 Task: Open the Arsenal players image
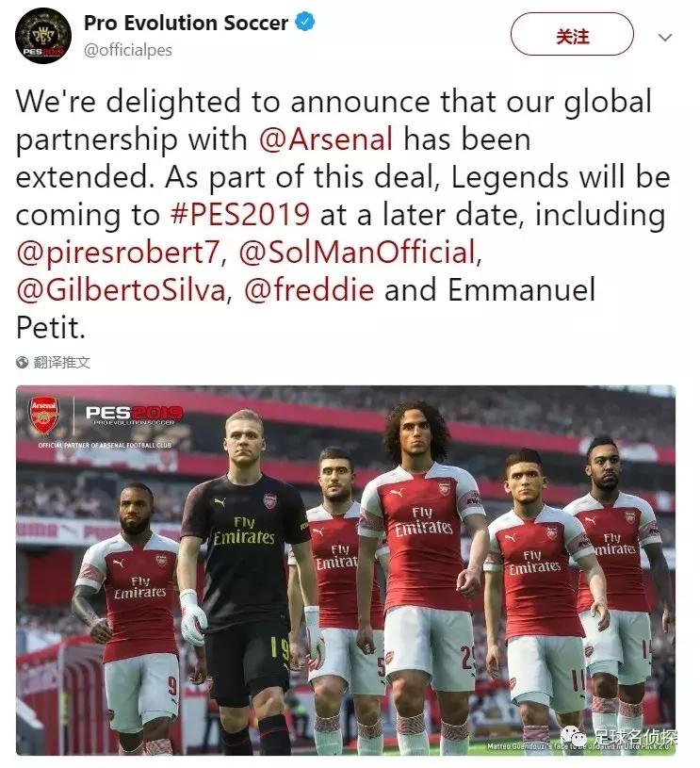tap(346, 570)
